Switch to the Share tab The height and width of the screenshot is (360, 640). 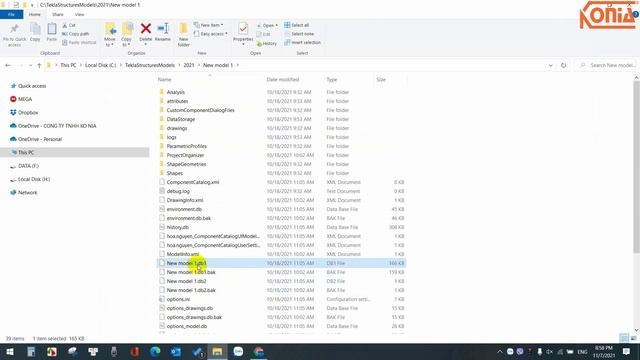point(58,14)
